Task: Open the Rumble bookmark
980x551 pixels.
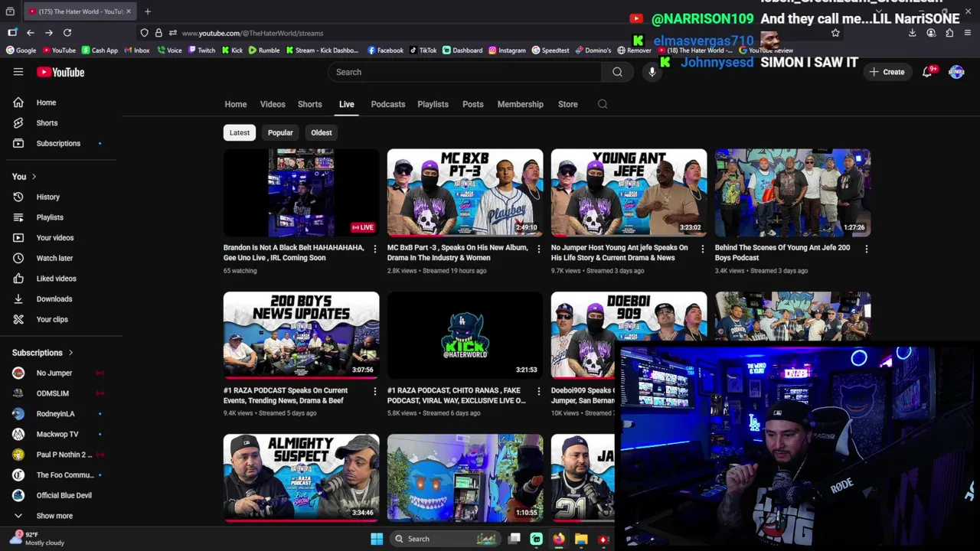Action: pos(264,51)
